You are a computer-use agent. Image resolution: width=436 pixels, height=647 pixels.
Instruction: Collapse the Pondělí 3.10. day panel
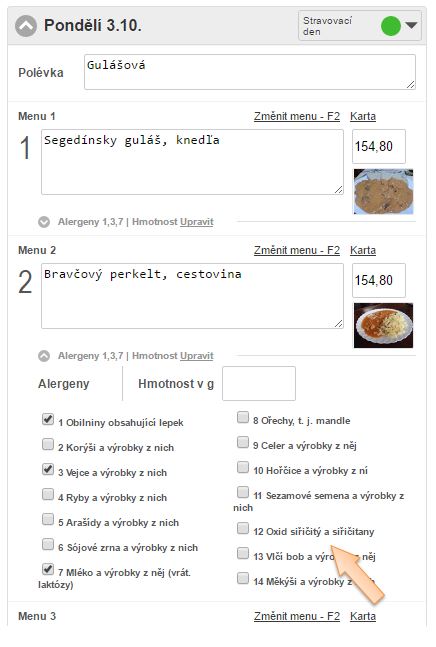point(26,26)
